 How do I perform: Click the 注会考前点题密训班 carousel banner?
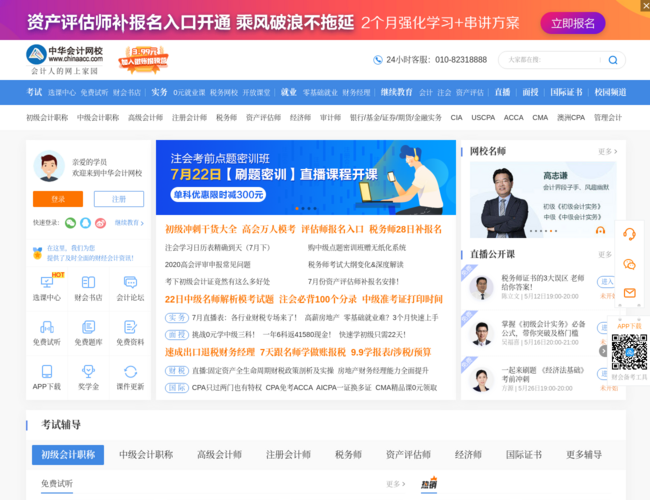306,177
